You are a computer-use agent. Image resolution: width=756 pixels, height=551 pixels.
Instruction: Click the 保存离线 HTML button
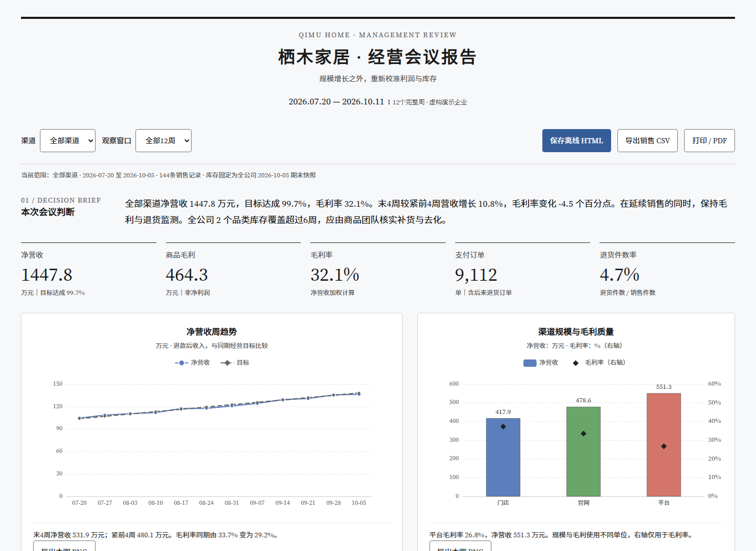tap(576, 141)
